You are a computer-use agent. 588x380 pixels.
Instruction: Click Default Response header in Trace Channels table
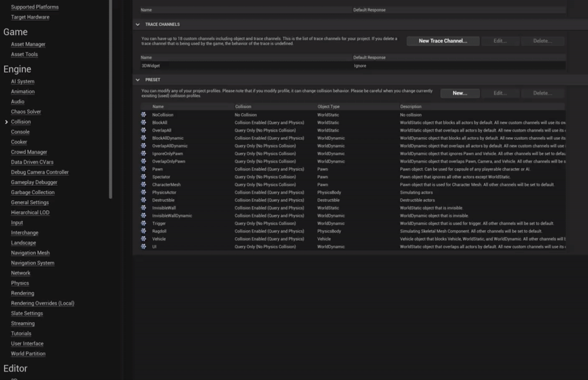pos(369,58)
